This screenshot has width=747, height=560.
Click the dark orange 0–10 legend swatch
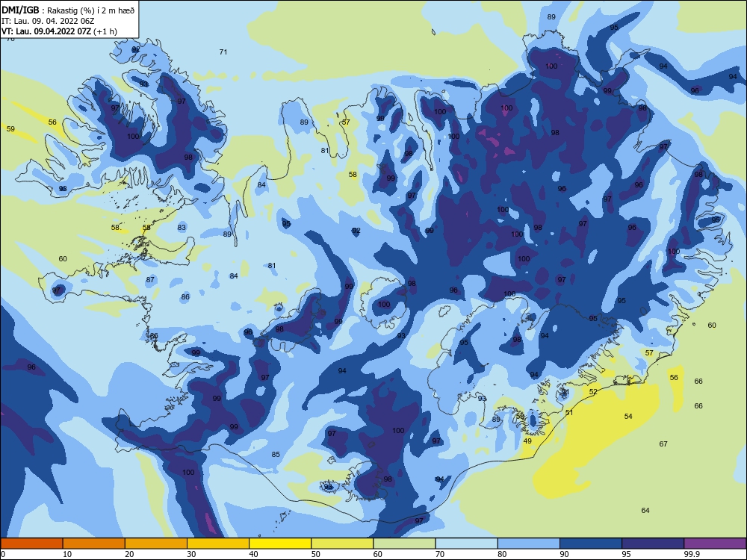click(x=31, y=544)
